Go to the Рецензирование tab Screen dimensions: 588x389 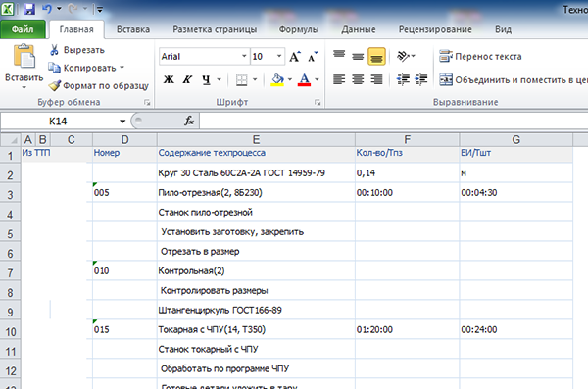click(x=435, y=29)
